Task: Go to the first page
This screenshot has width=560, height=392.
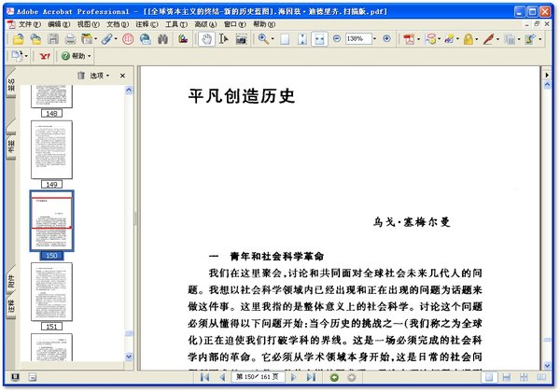Action: click(204, 377)
